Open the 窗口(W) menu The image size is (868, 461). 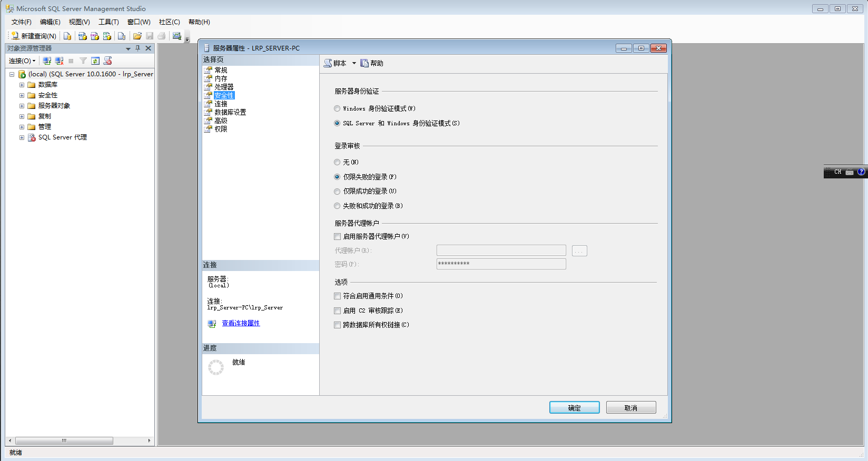(x=139, y=22)
